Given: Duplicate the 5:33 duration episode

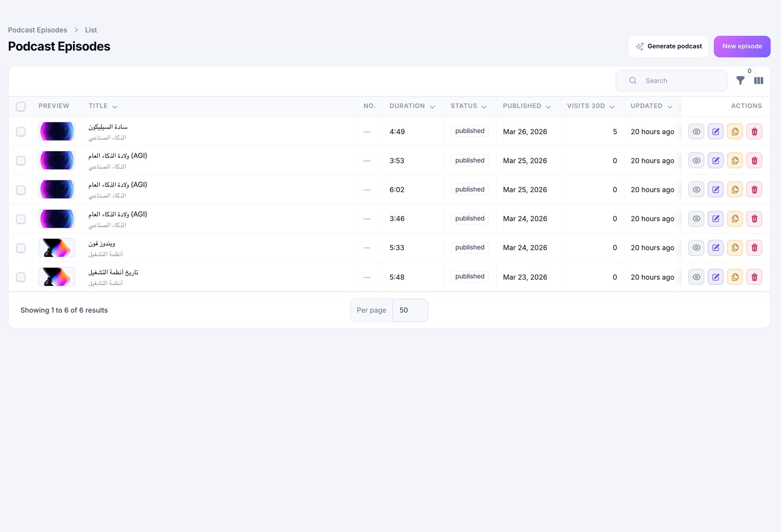Looking at the screenshot, I should [735, 248].
